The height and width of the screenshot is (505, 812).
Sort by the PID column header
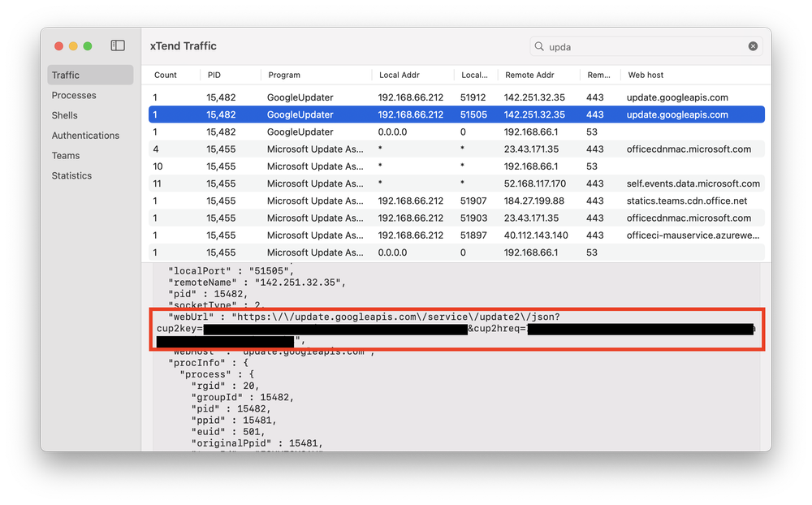[x=214, y=75]
